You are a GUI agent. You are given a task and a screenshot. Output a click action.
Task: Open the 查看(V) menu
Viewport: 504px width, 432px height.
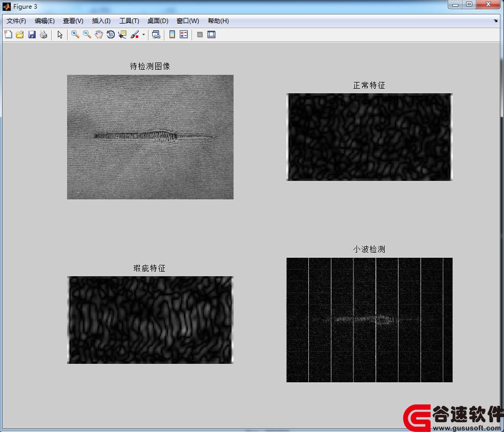[73, 21]
